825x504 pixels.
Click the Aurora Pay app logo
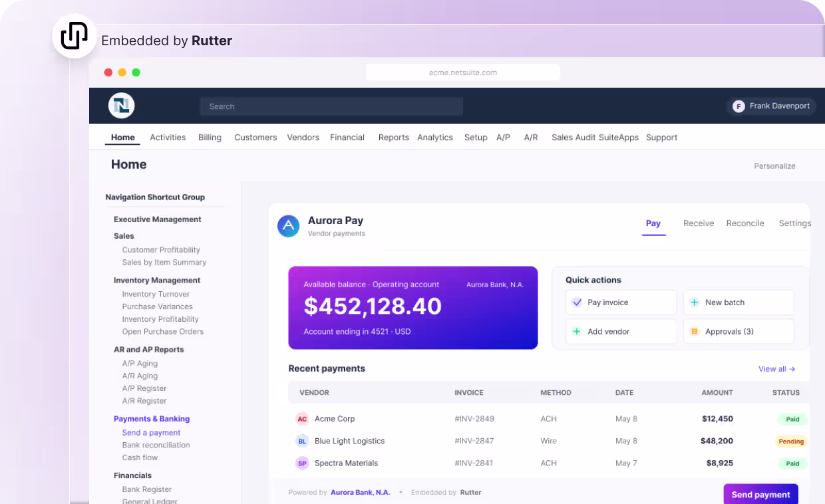[289, 226]
